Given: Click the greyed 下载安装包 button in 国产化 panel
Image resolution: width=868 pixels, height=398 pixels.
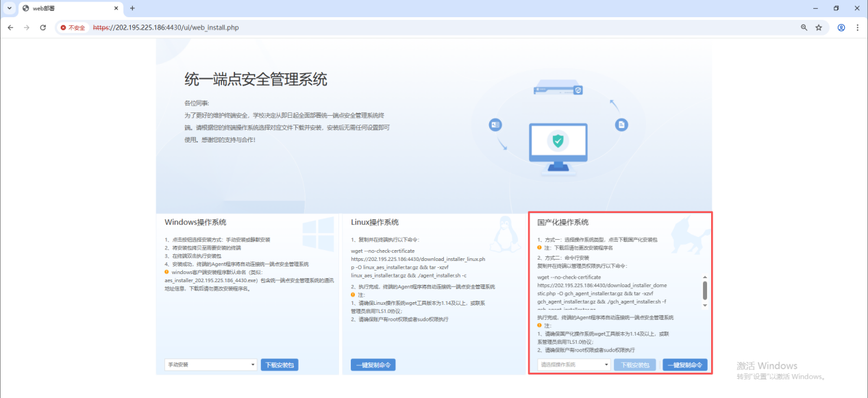Looking at the screenshot, I should click(635, 365).
